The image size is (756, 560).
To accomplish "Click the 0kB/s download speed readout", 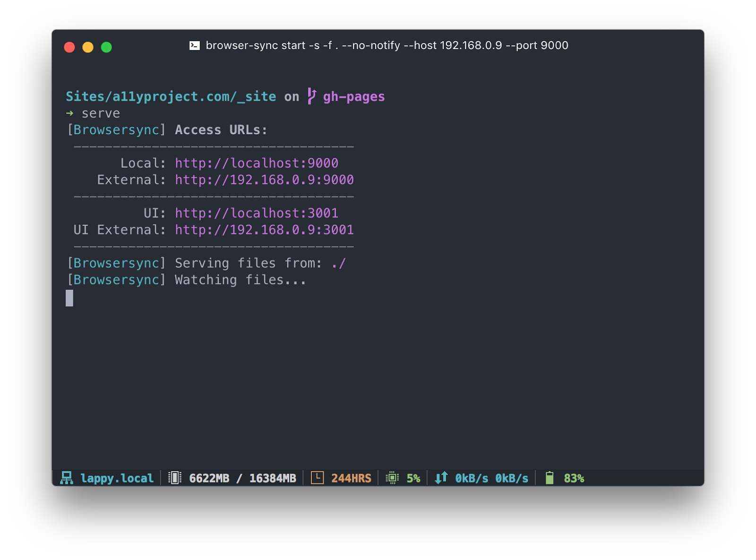I will click(x=471, y=478).
